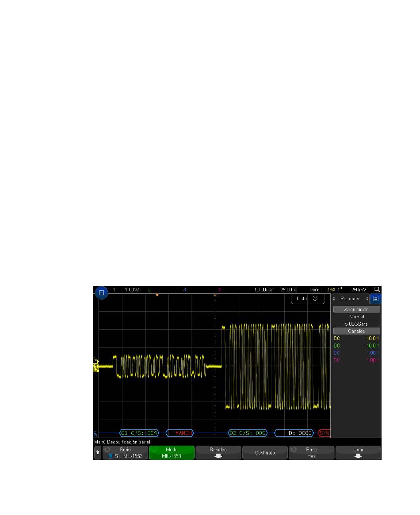Select the orange trigger time reference marker
This screenshot has height=515, width=420.
click(215, 295)
